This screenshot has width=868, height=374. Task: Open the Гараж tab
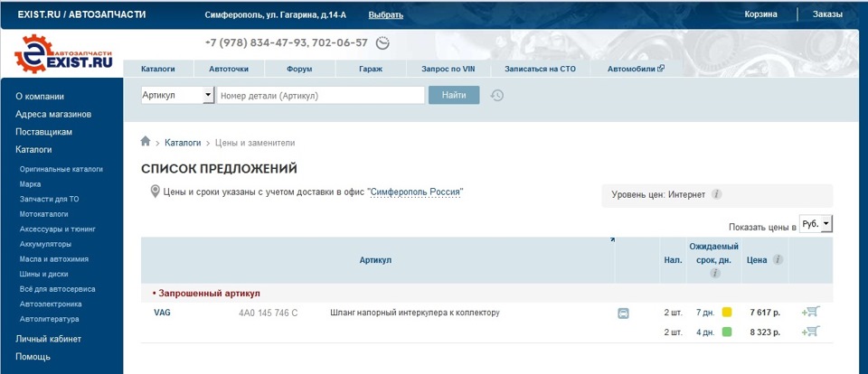point(371,70)
